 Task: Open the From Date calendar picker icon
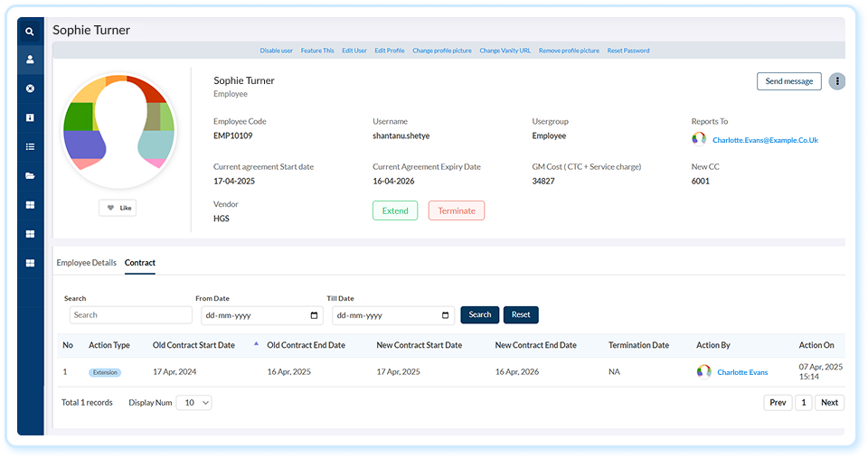pyautogui.click(x=314, y=315)
